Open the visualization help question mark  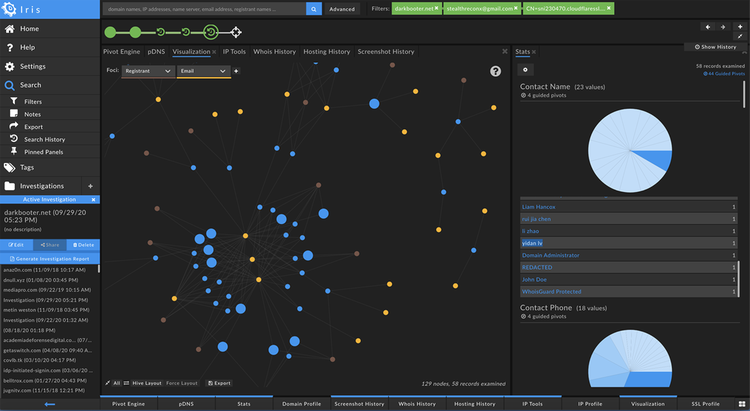coord(495,72)
